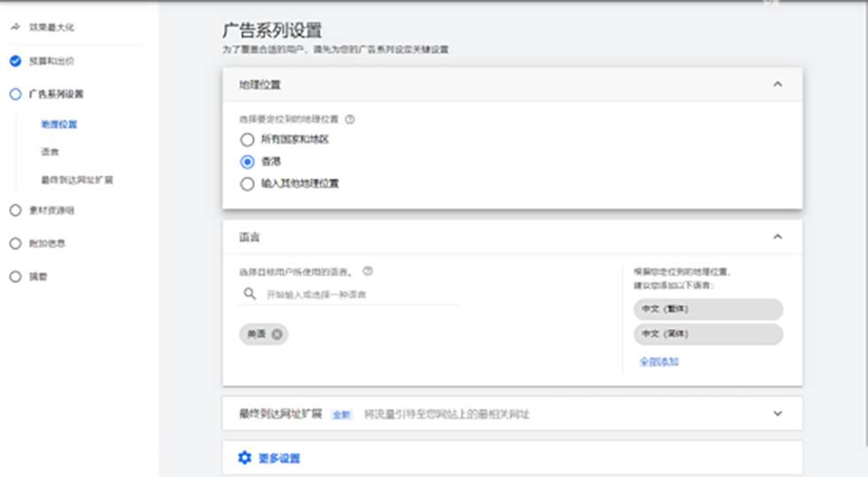Click the magnifier icon in language search

pos(248,294)
